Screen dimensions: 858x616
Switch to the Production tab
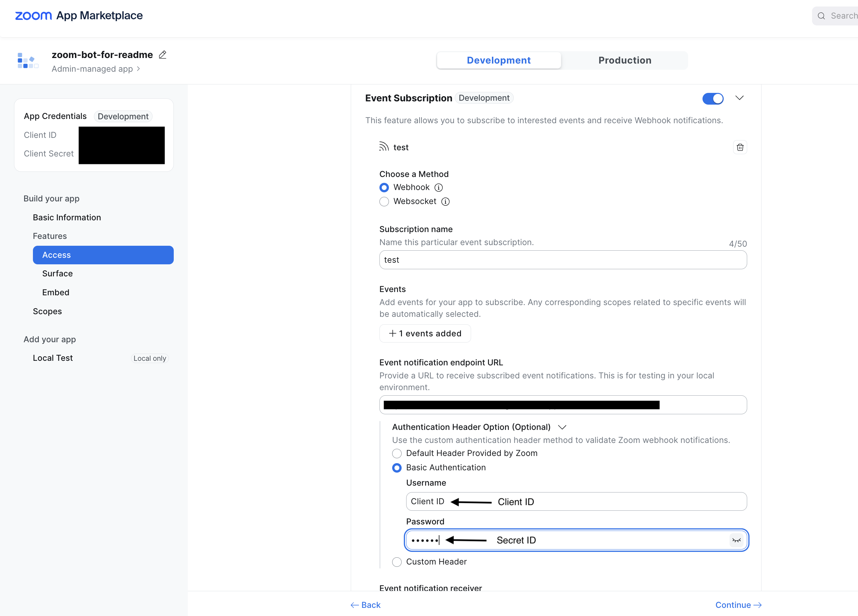tap(624, 61)
